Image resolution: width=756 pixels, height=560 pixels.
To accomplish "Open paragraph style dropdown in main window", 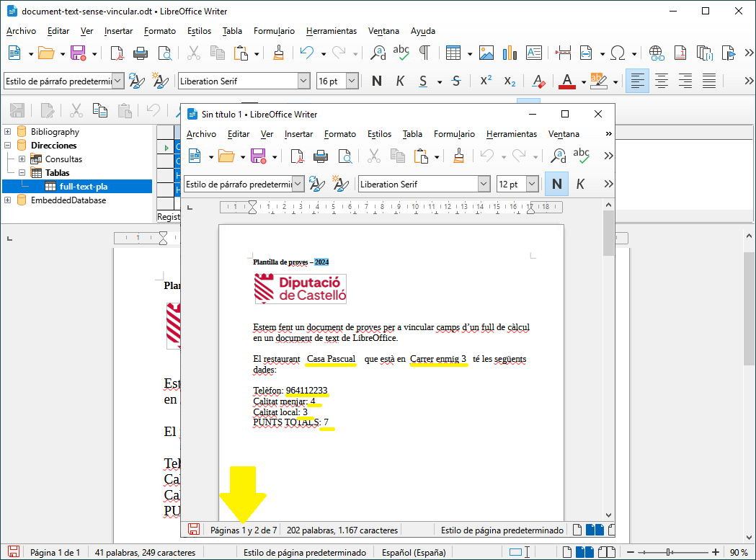I will pos(118,81).
